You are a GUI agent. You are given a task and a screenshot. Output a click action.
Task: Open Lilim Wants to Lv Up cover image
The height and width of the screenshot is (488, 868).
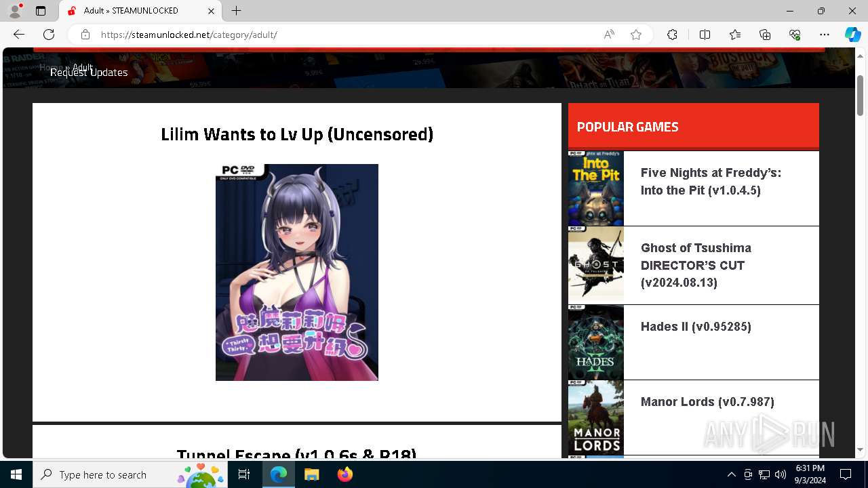(x=297, y=272)
